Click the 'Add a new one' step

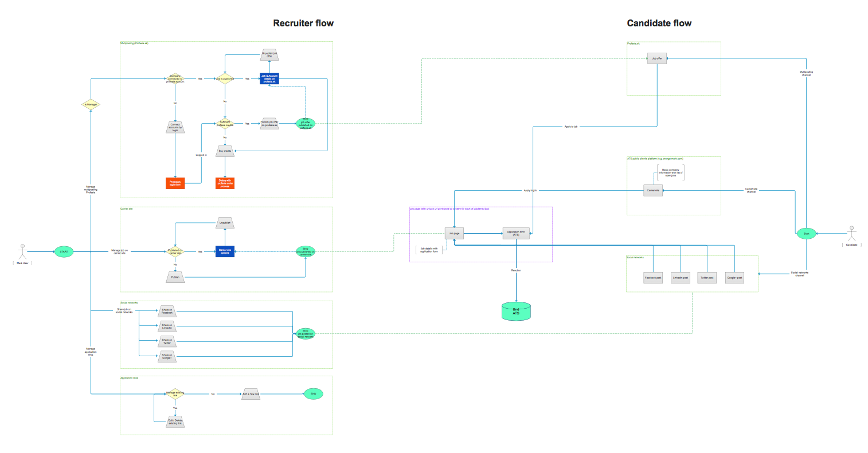pyautogui.click(x=251, y=394)
